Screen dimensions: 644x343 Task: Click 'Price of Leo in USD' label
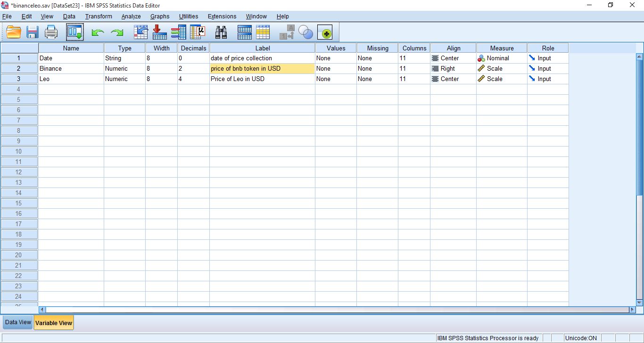point(263,79)
